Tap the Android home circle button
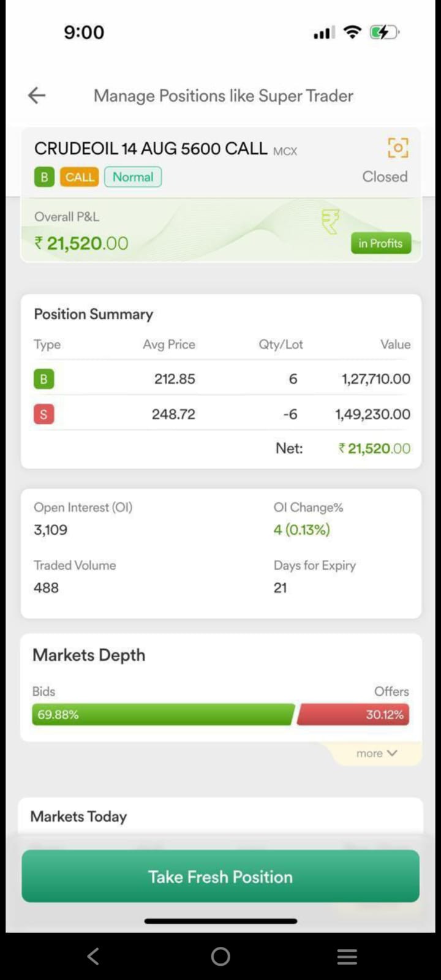441x980 pixels. click(x=221, y=956)
